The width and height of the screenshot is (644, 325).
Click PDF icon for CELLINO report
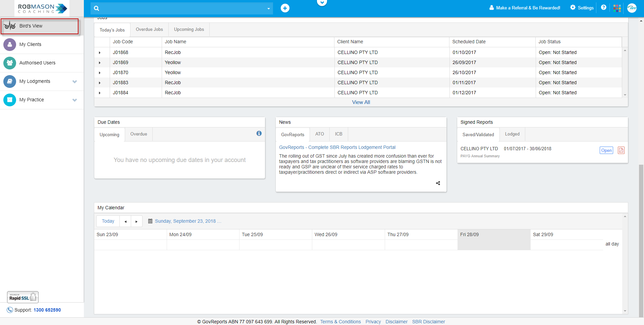click(621, 150)
